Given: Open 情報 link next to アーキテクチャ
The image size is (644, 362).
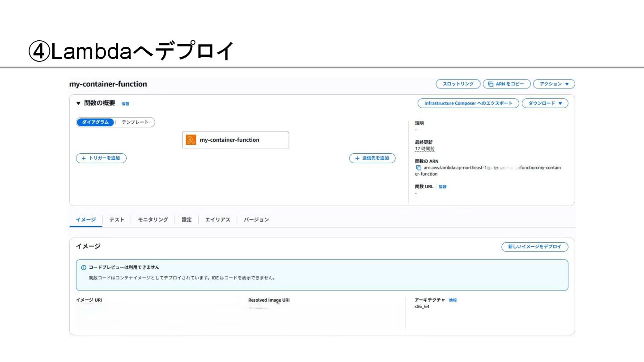Looking at the screenshot, I should pos(453,300).
